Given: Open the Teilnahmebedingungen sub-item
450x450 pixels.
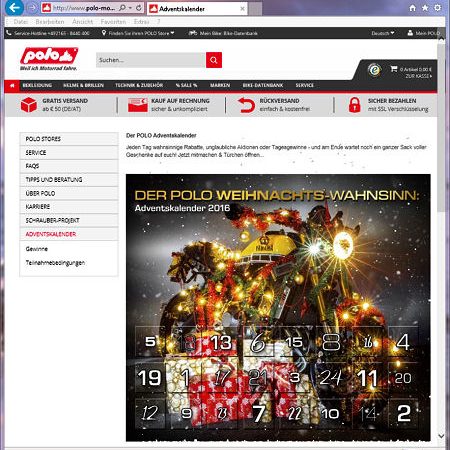Looking at the screenshot, I should point(55,263).
